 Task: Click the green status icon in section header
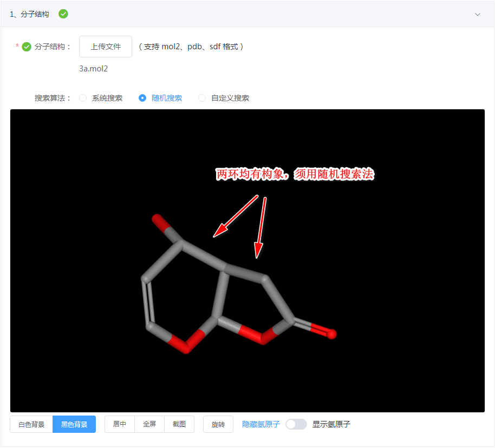(63, 14)
